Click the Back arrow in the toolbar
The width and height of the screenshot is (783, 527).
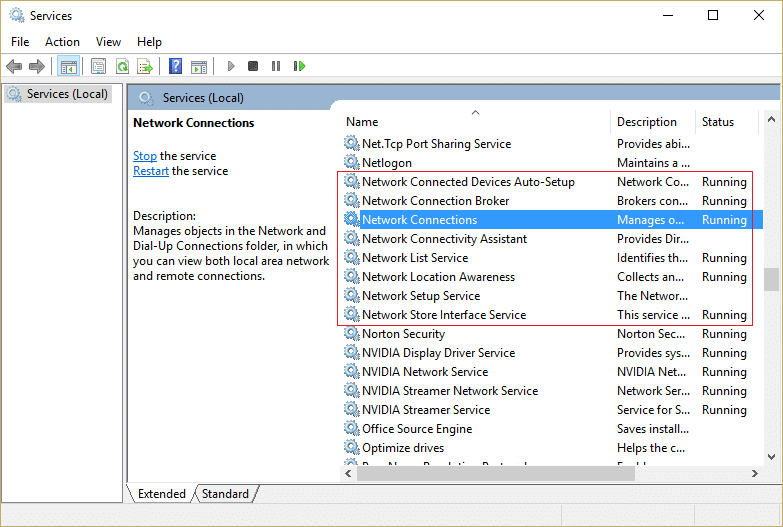(x=14, y=67)
